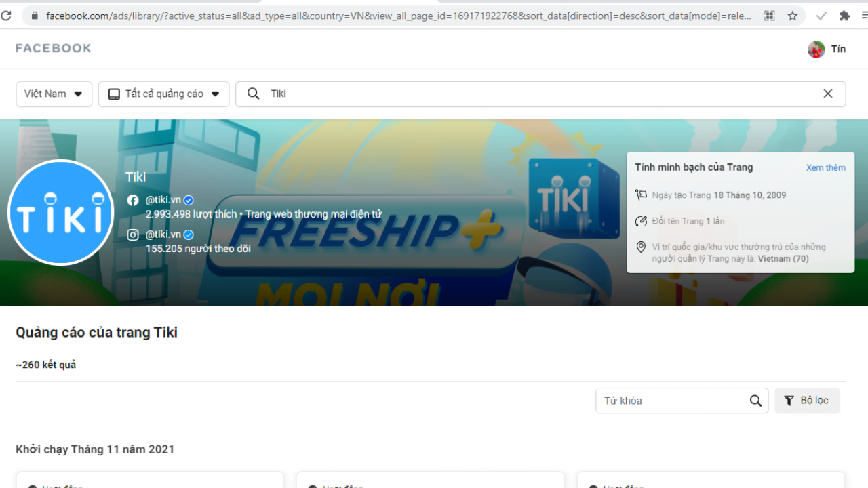Viewport: 868px width, 488px height.
Task: Clear the Tiki search with X icon
Action: click(828, 94)
